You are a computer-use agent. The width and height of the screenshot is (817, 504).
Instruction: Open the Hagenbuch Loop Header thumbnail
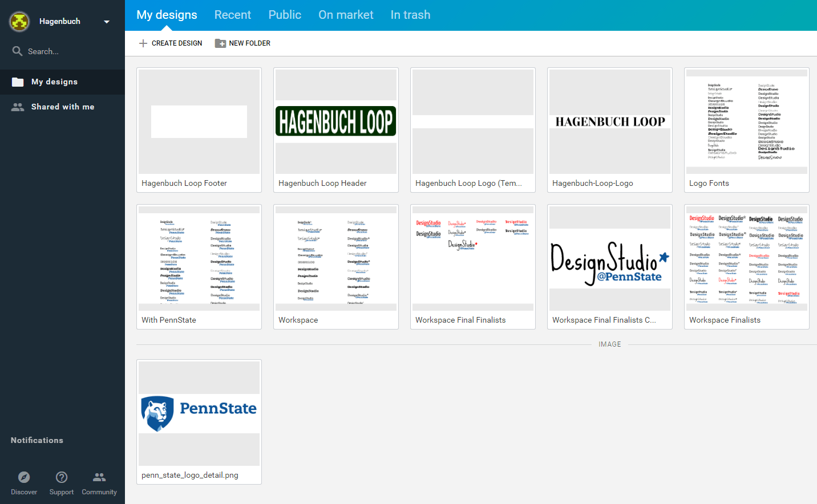click(336, 121)
